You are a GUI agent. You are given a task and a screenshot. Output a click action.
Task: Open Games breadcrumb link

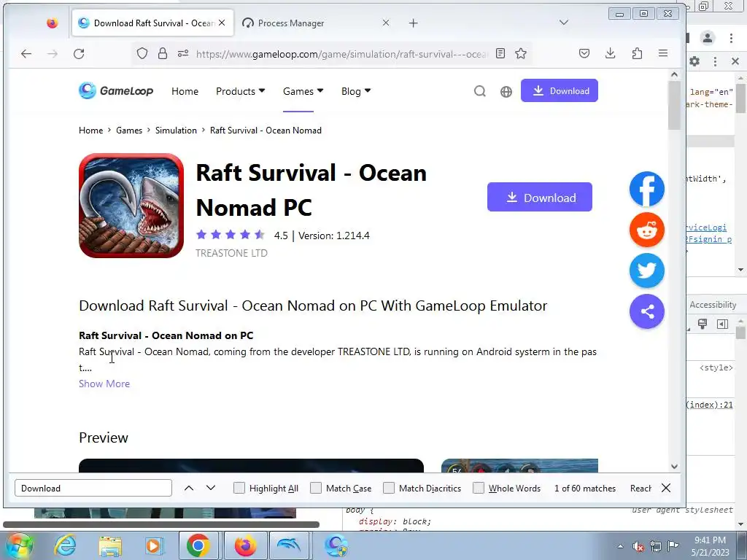click(129, 131)
